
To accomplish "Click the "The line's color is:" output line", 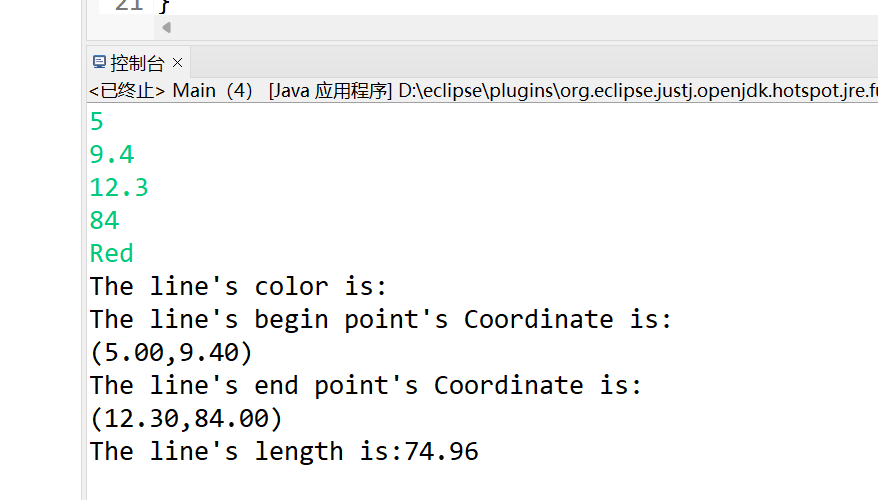I will (x=238, y=287).
